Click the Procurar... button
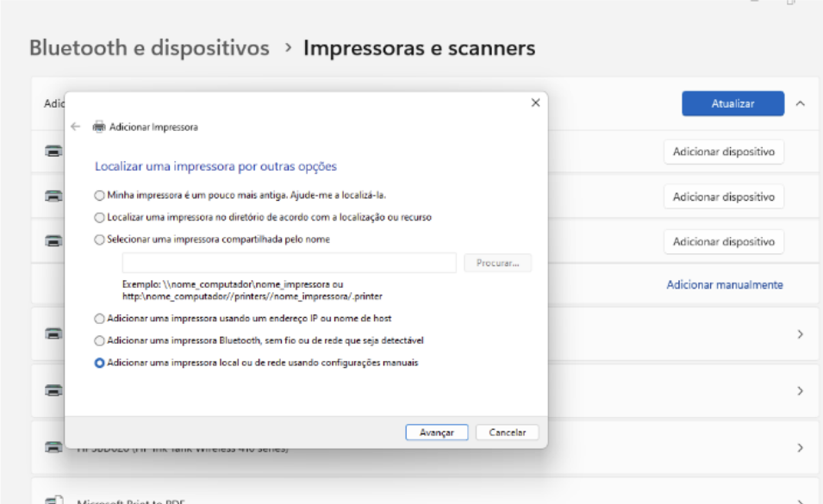 (x=498, y=263)
